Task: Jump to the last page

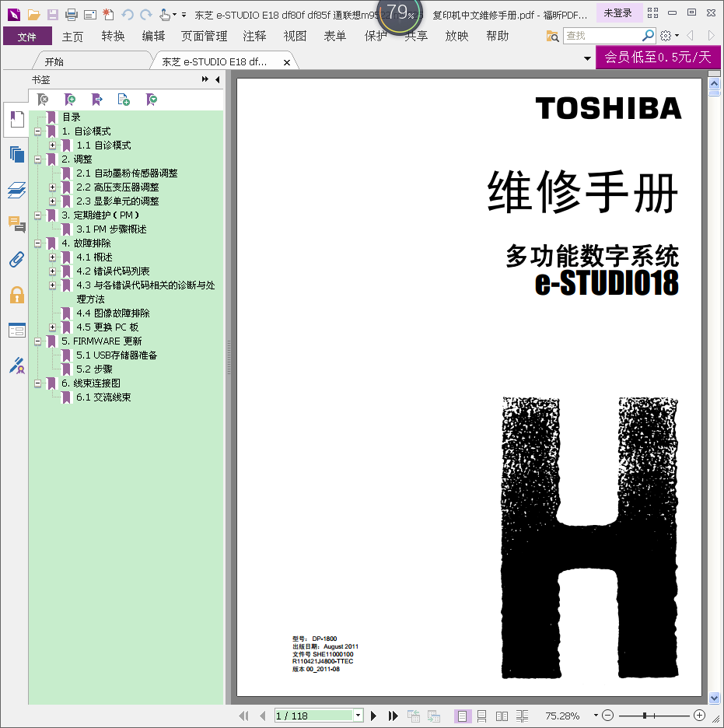Action: (x=393, y=716)
